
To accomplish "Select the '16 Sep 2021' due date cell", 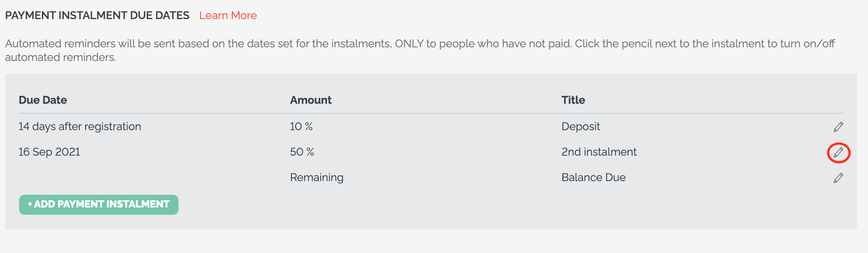I will coord(49,152).
